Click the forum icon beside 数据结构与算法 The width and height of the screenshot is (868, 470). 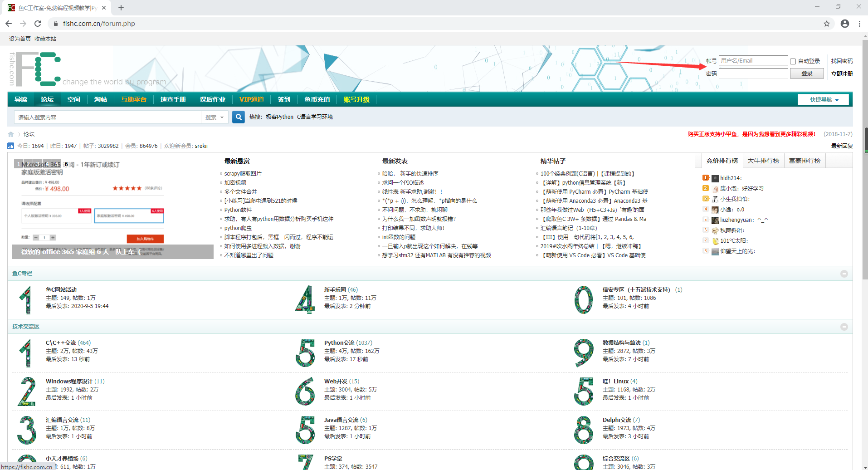pyautogui.click(x=584, y=353)
